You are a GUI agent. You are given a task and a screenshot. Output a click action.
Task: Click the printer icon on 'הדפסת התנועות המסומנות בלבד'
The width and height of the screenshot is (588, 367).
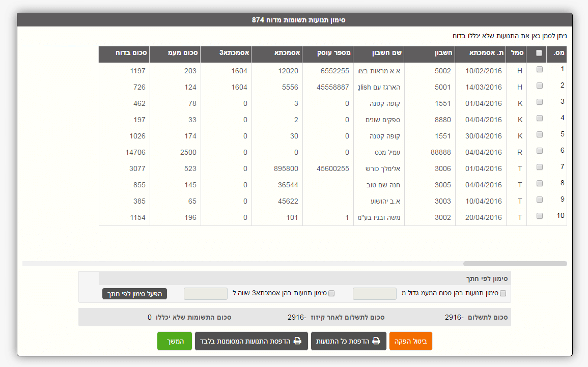click(298, 341)
